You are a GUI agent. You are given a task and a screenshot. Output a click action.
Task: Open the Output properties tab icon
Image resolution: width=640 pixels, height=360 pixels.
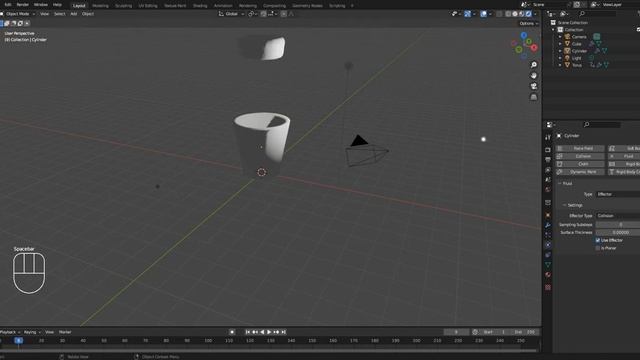pos(548,160)
